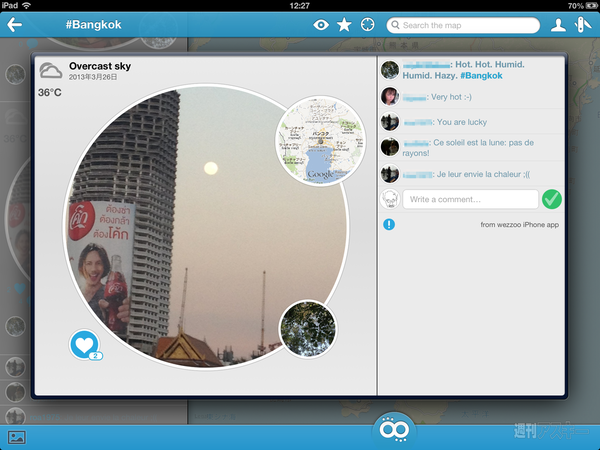This screenshot has height=450, width=600.
Task: Tap the Overcast sky cloud weather icon
Action: pos(50,70)
